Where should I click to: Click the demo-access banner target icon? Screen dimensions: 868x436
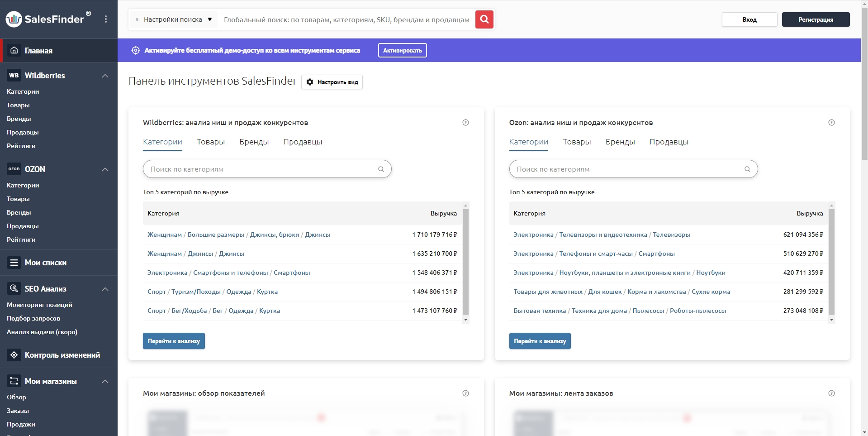(x=136, y=50)
